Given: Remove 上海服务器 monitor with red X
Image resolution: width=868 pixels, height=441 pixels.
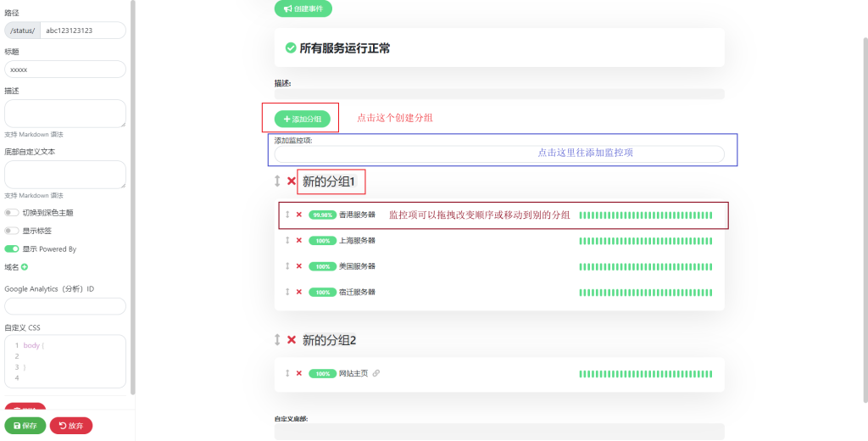Looking at the screenshot, I should tap(299, 241).
